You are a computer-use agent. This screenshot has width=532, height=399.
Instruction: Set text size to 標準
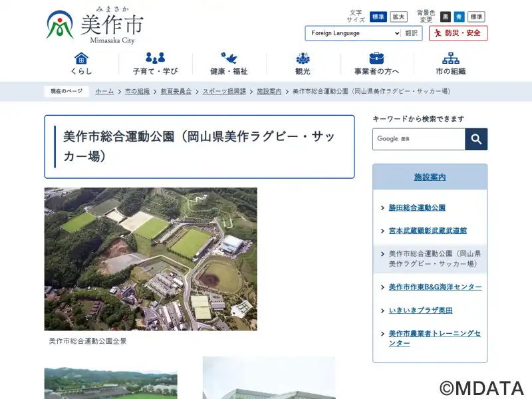[x=378, y=17]
